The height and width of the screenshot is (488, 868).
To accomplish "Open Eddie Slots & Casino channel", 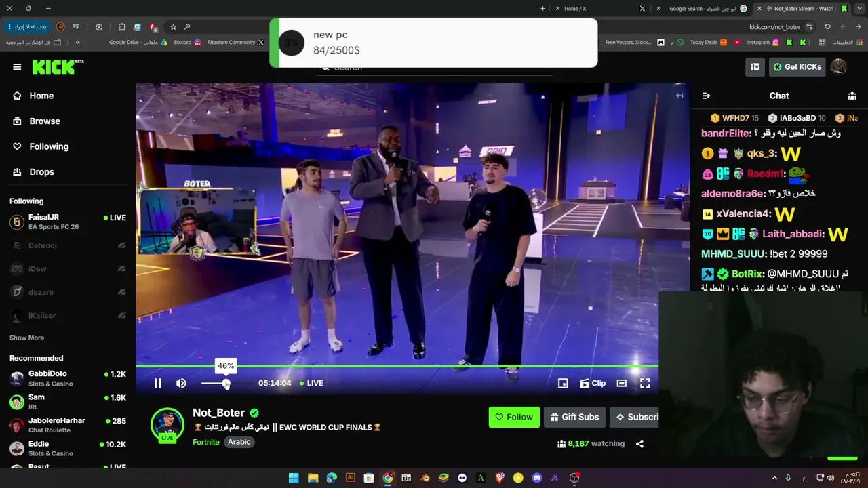I will pos(68,449).
